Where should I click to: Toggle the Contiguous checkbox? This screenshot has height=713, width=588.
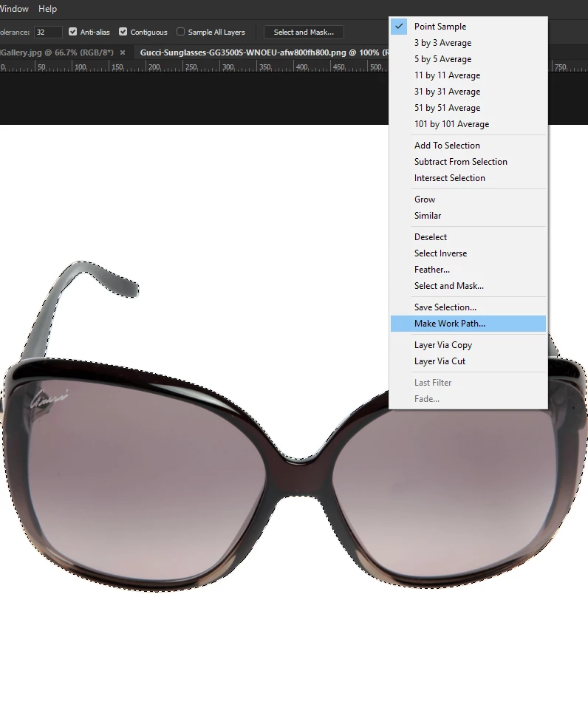coord(123,32)
